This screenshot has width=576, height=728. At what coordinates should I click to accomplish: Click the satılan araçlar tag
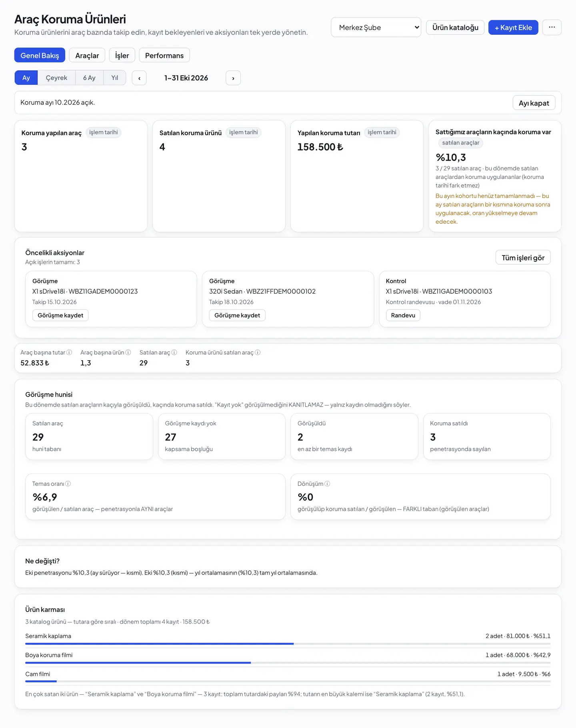pyautogui.click(x=461, y=143)
